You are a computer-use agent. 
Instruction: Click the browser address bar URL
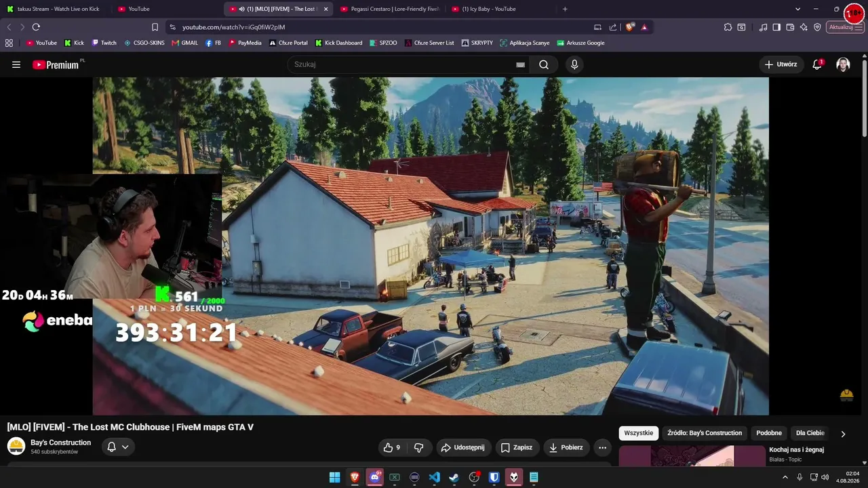point(233,27)
